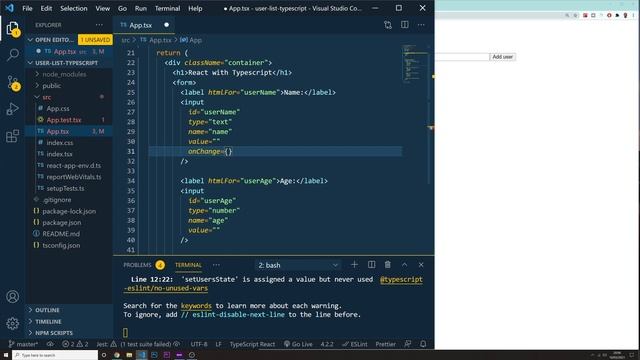
Task: Open VS Code icon in Windows taskbar
Action: 142,355
